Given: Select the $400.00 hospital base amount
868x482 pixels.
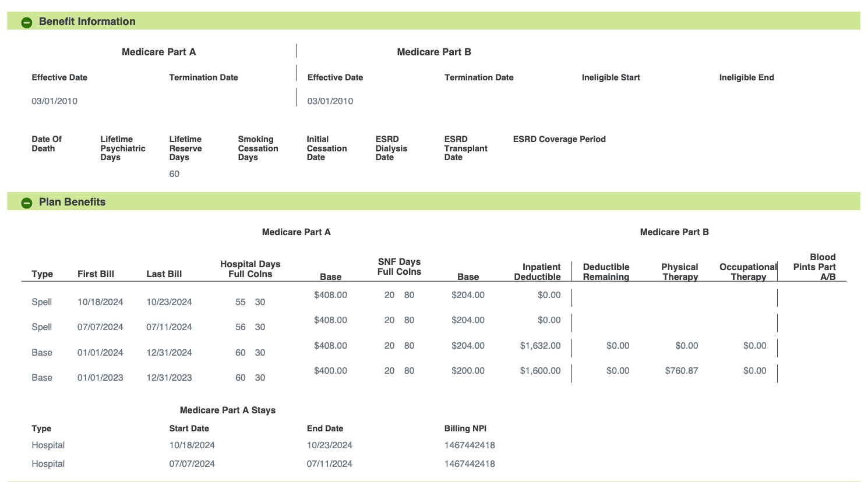Looking at the screenshot, I should [330, 371].
